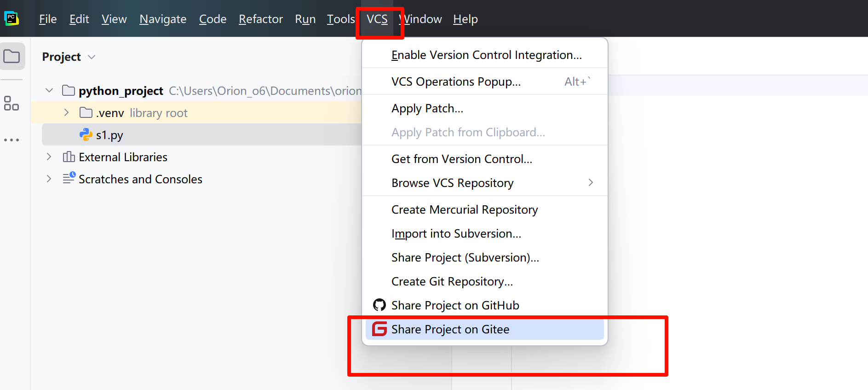Open the Project view dropdown arrow
This screenshot has width=868, height=390.
(x=92, y=57)
